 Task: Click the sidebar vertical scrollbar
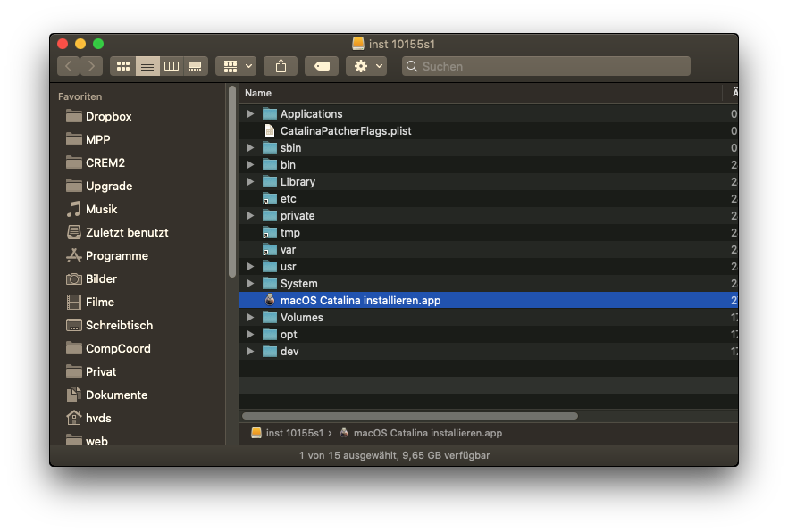[x=231, y=182]
